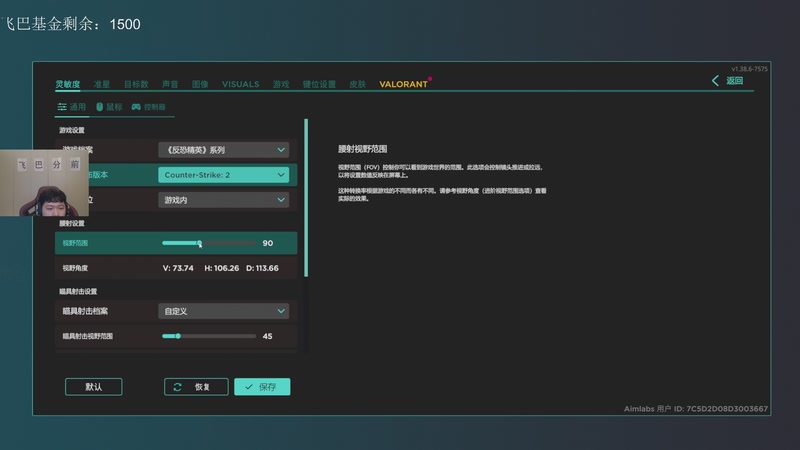This screenshot has height=450, width=800.
Task: Open the 键位设置 keybinds tab
Action: pos(319,84)
